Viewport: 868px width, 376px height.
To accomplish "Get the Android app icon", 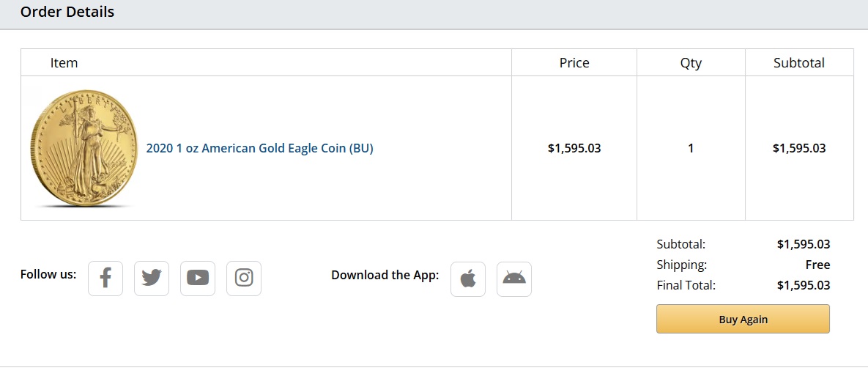I will pyautogui.click(x=514, y=279).
